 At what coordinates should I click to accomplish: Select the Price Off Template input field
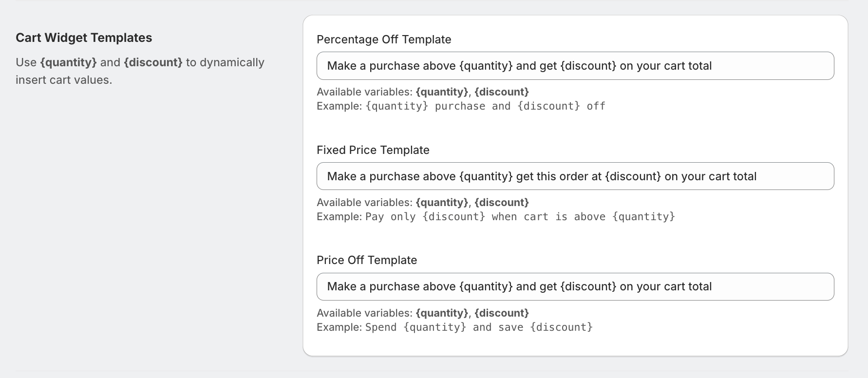(575, 286)
